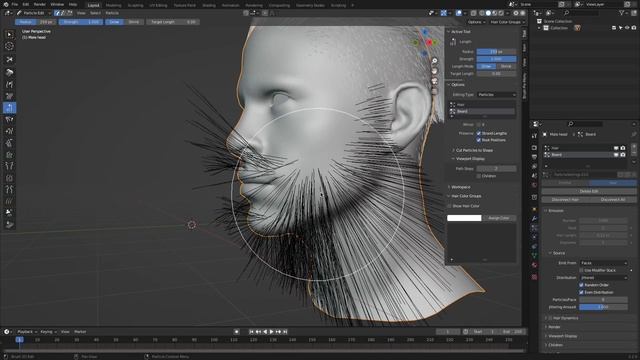Enable Path selection mode icon in header
Viewport: 640px width, 360px height.
pos(57,13)
